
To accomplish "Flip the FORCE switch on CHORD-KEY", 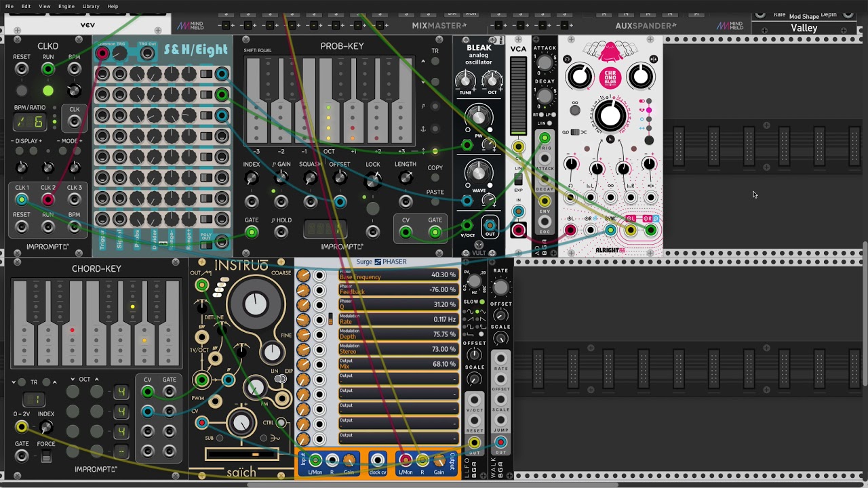I will click(x=46, y=457).
